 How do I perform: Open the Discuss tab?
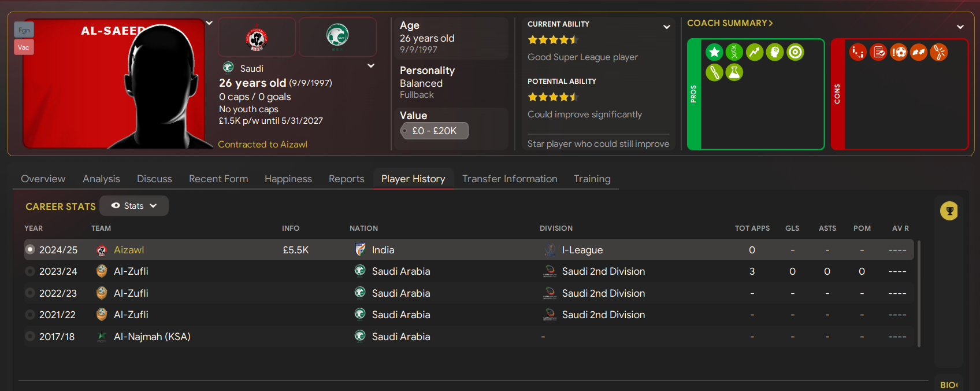[154, 179]
